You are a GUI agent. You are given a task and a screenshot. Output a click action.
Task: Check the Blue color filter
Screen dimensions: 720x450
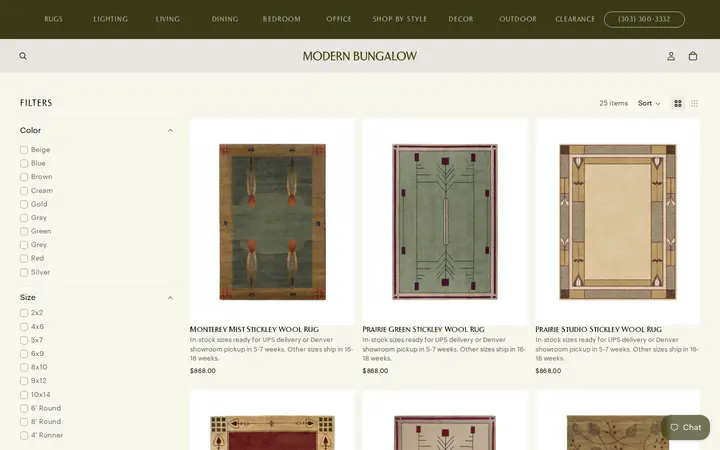pyautogui.click(x=24, y=163)
